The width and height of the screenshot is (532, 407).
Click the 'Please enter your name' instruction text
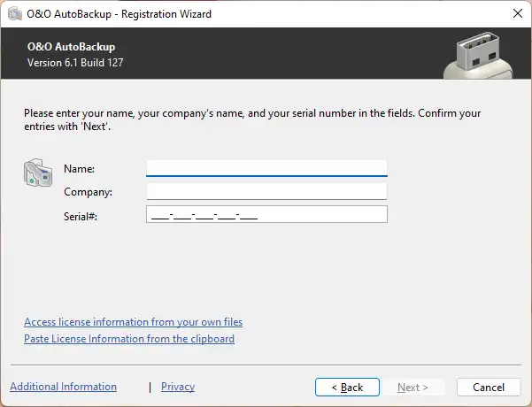click(x=252, y=119)
